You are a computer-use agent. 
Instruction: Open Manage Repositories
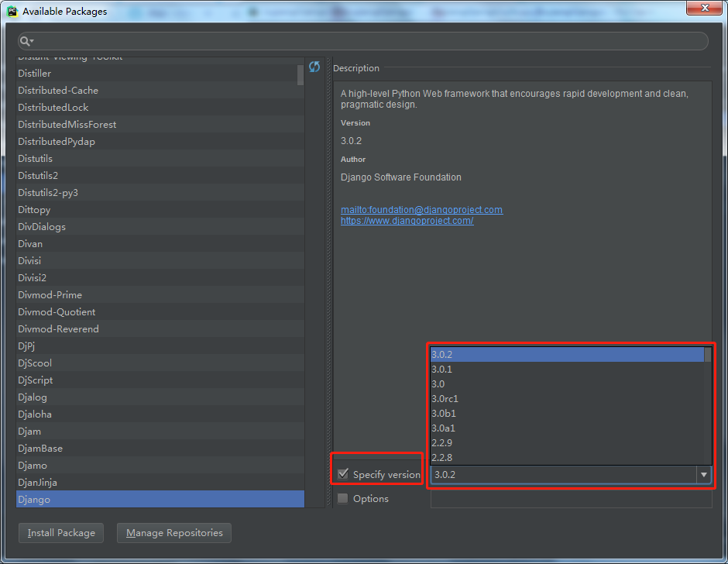[174, 533]
